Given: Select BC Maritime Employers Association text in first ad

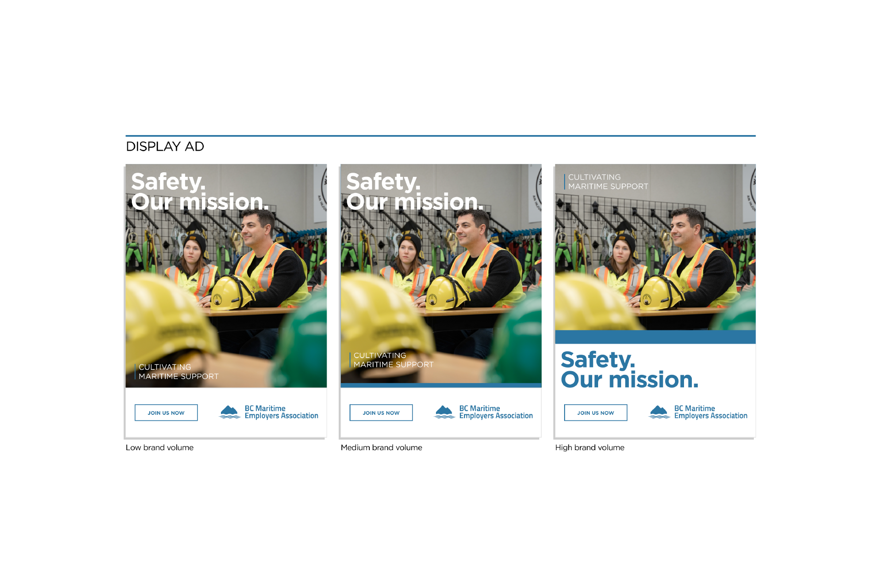Looking at the screenshot, I should pyautogui.click(x=281, y=412).
